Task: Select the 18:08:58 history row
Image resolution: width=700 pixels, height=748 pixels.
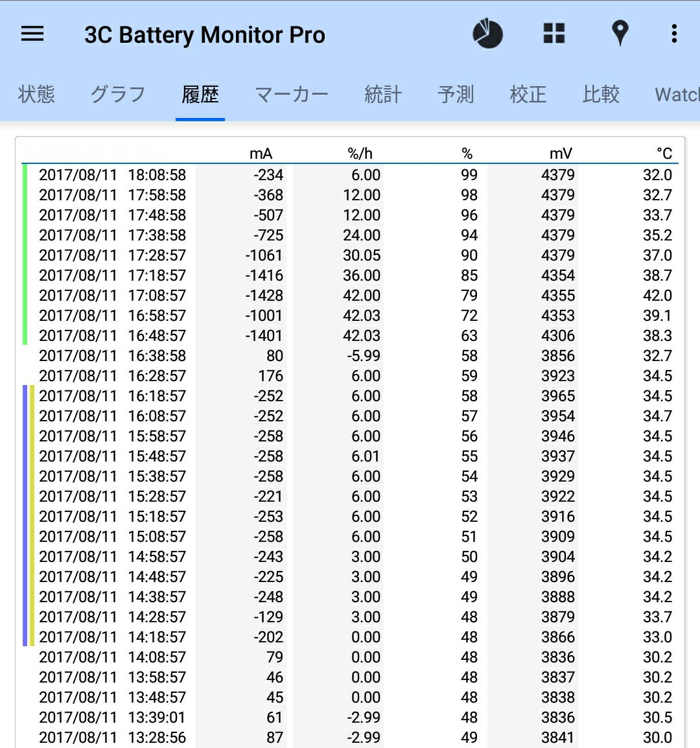Action: click(x=350, y=175)
